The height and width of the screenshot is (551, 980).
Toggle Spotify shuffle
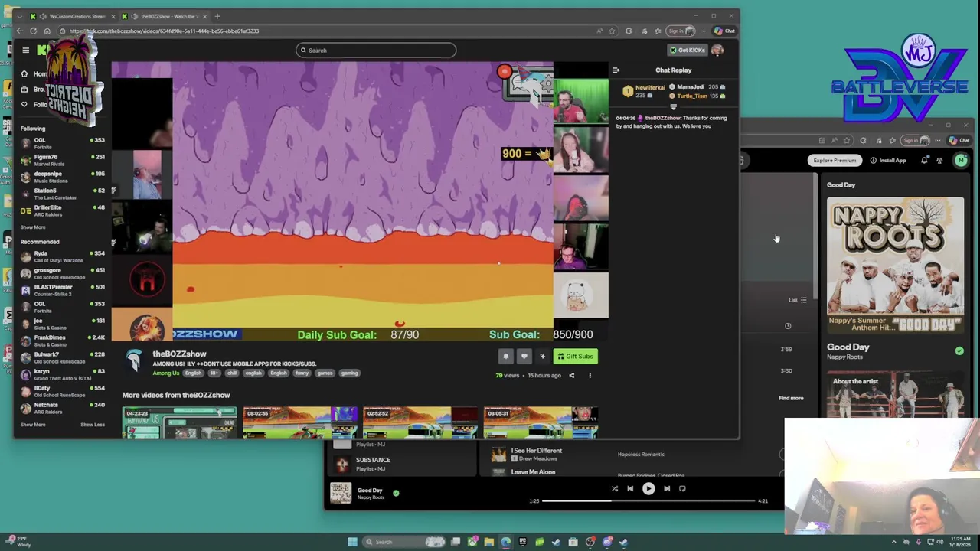[x=614, y=488]
